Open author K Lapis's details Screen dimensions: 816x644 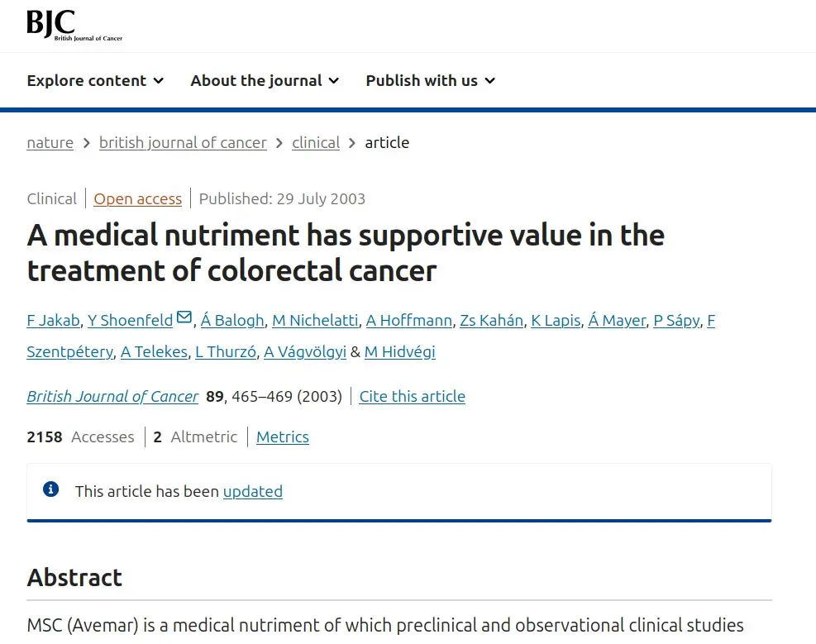[556, 321]
